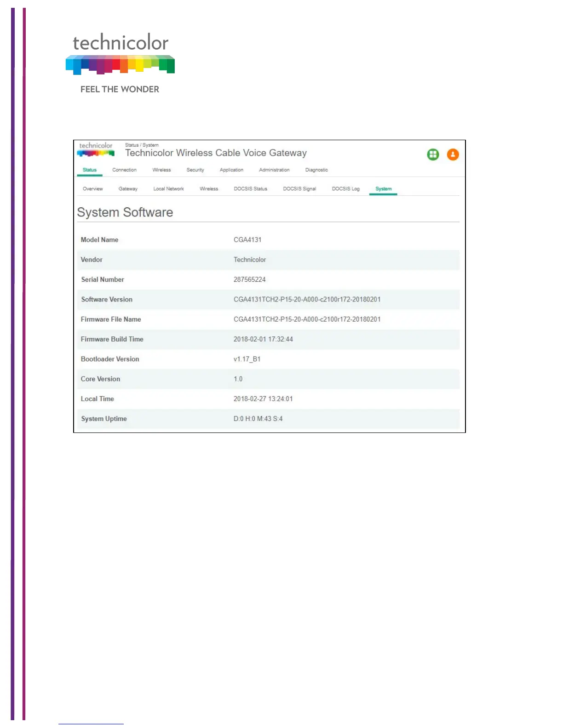Open the Overview sub-tab
Viewport: 563px width, 728px height.
tap(93, 189)
